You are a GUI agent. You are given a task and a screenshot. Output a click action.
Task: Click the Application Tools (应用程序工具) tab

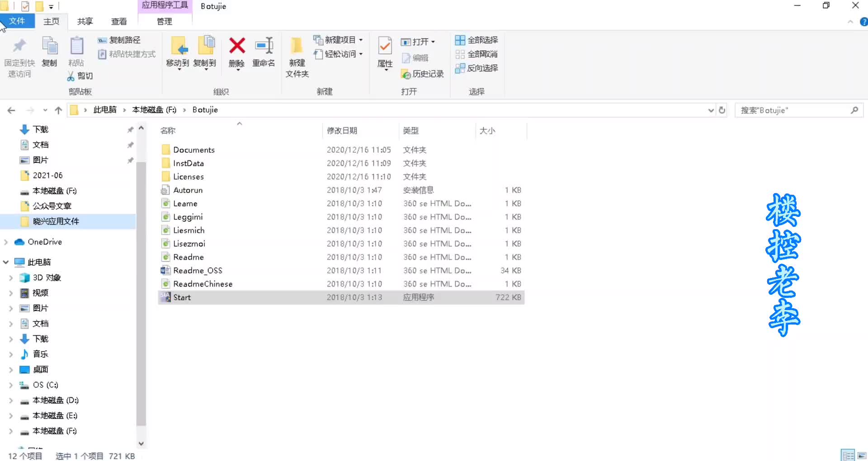tap(165, 5)
